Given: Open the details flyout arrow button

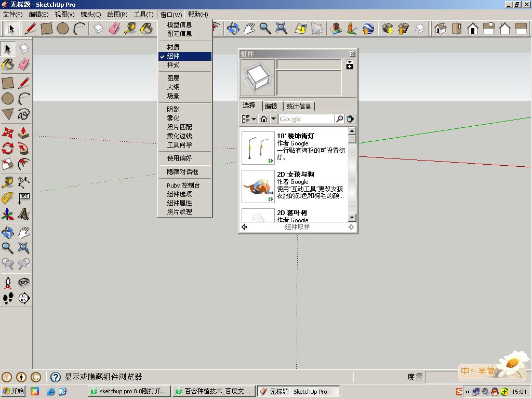Looking at the screenshot, I should pos(351,119).
